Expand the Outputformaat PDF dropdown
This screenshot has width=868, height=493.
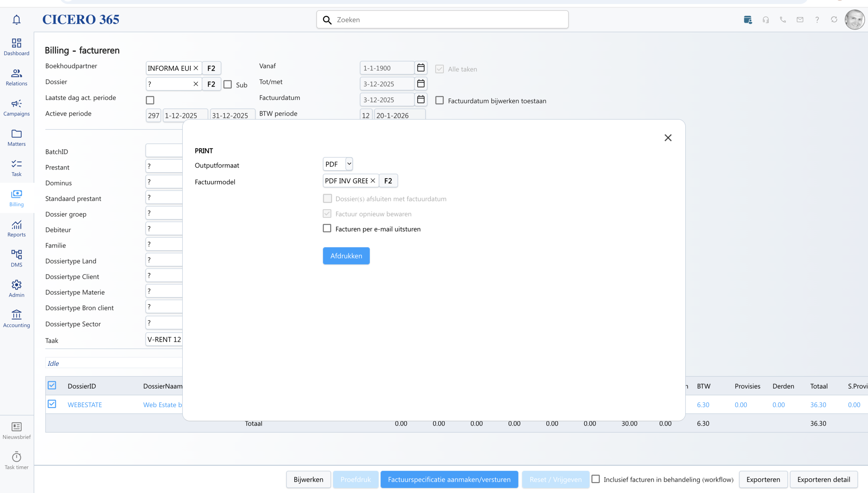point(349,164)
